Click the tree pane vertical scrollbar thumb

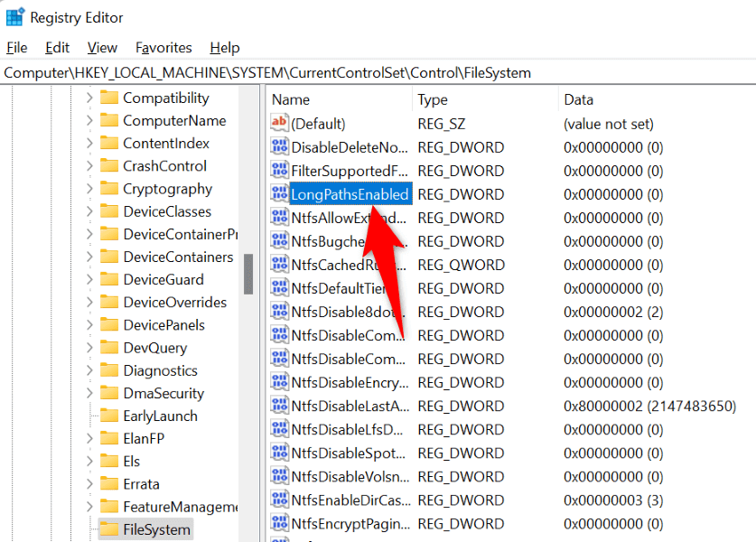(248, 274)
